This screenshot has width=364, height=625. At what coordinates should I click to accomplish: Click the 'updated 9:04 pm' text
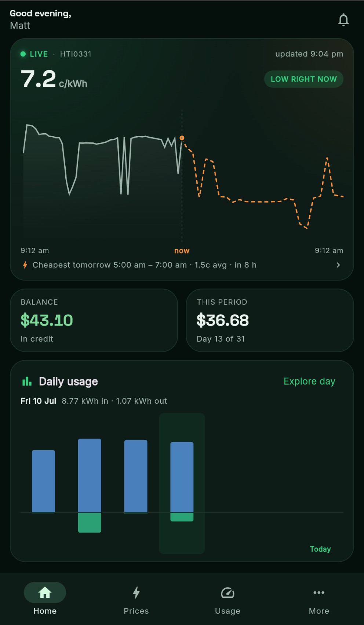click(309, 54)
